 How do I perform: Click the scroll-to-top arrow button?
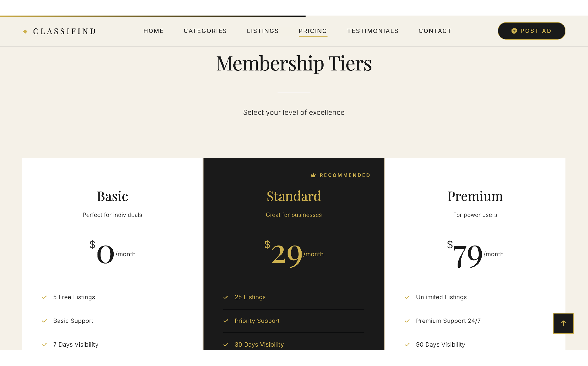point(563,323)
